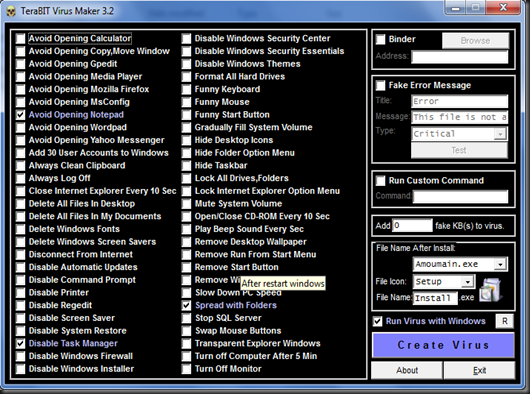Tick the Funny Keyboard checkbox
This screenshot has width=530, height=394.
click(187, 90)
